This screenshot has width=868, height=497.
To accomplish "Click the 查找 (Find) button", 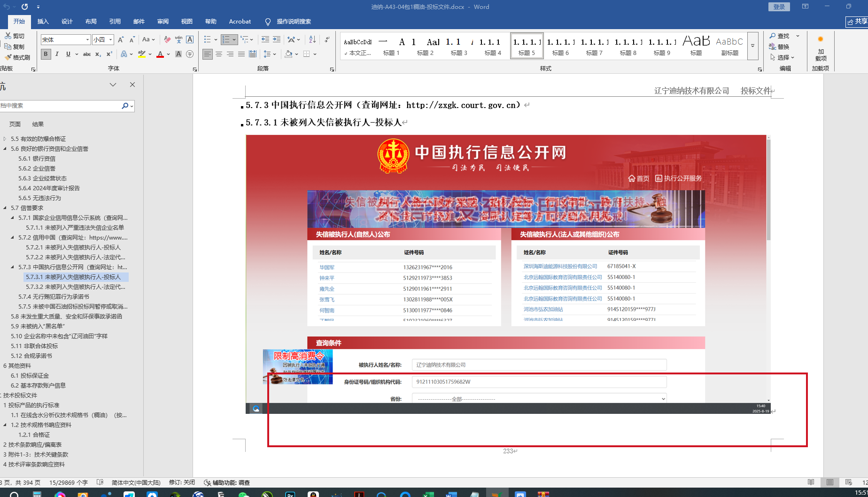I will pos(780,36).
